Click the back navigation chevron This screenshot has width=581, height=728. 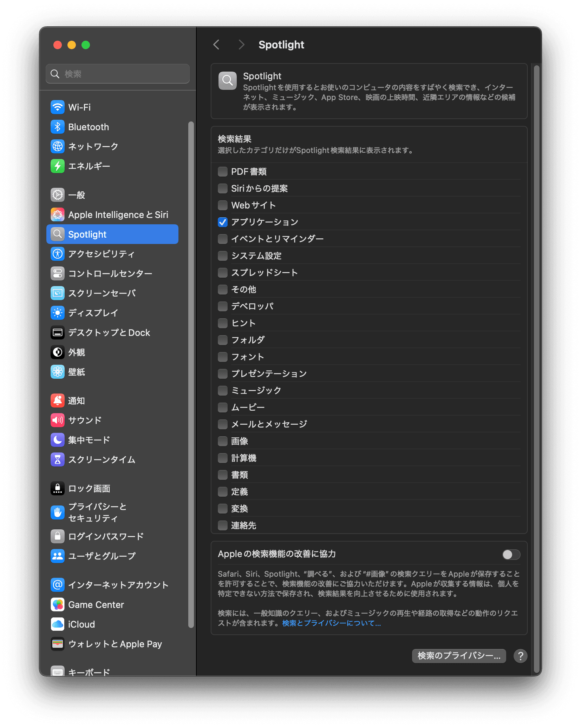[x=216, y=45]
